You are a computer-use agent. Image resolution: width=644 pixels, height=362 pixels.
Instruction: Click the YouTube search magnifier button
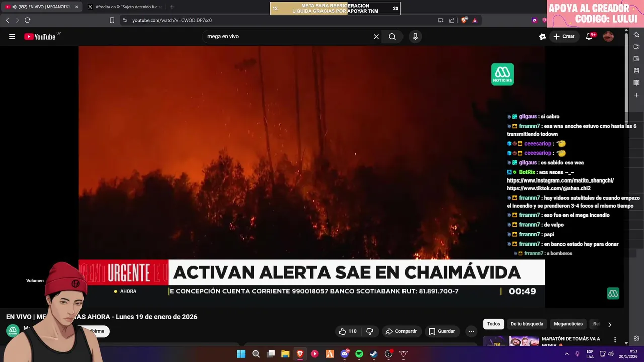pyautogui.click(x=392, y=37)
